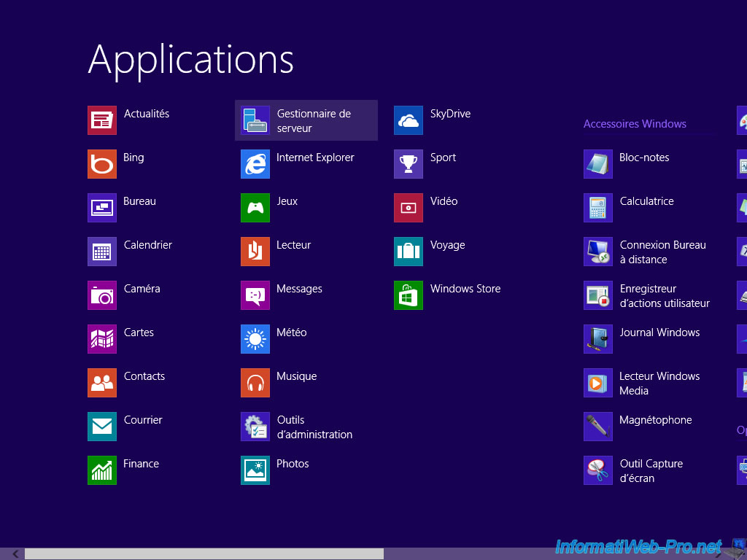Click the Windows Store tile icon
The width and height of the screenshot is (747, 560).
click(409, 295)
